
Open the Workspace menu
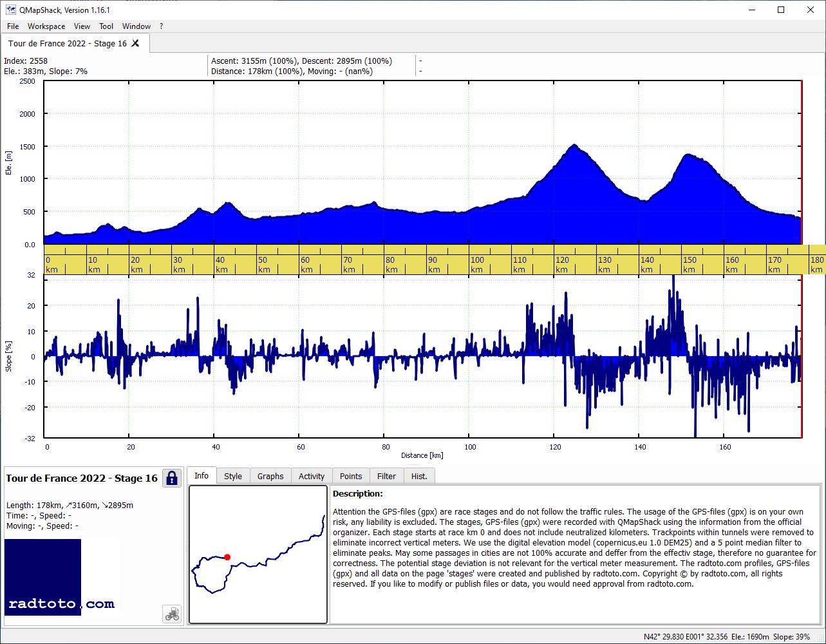pos(46,26)
